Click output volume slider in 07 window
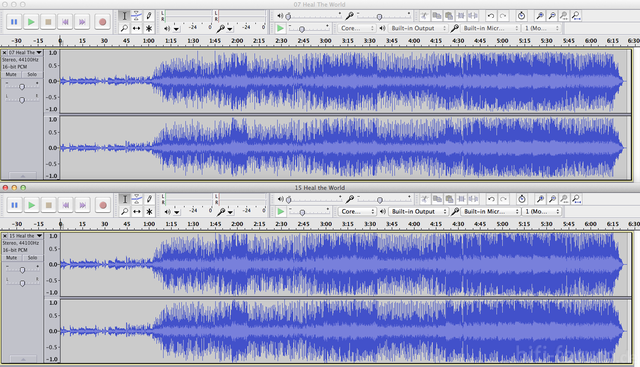640x367 pixels. click(x=313, y=16)
